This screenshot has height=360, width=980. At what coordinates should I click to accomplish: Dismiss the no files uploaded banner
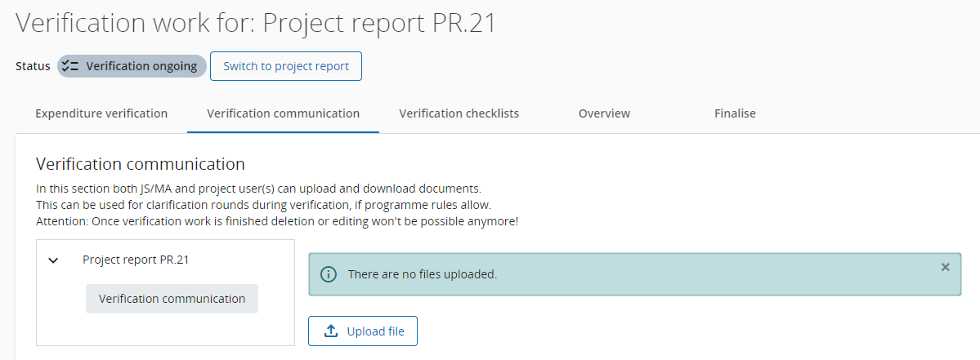point(946,267)
